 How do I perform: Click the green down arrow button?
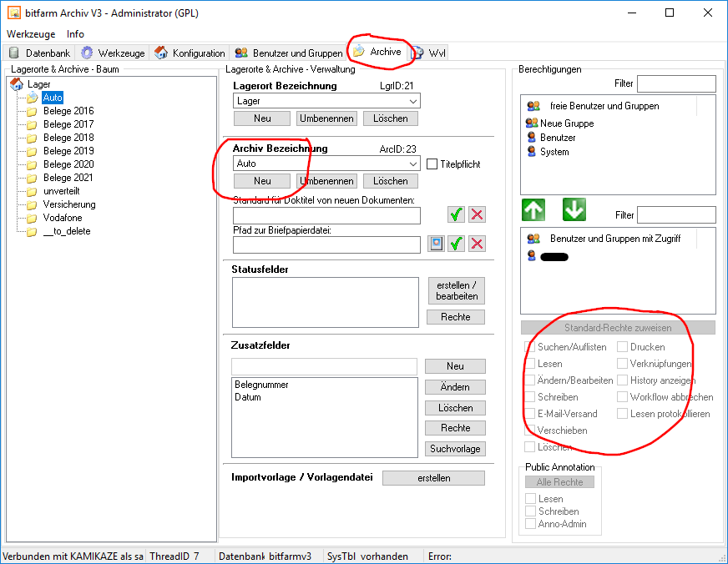574,209
